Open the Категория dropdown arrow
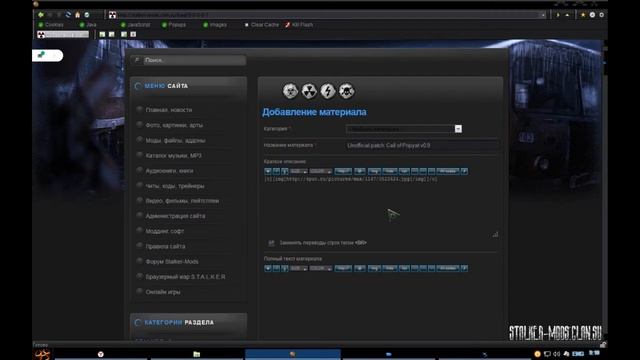 coord(458,129)
